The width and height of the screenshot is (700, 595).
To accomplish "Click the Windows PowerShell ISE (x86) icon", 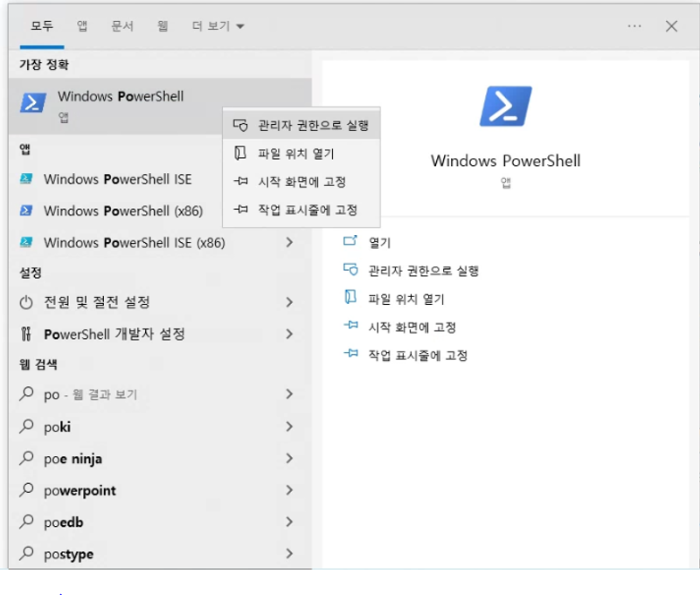I will click(26, 242).
